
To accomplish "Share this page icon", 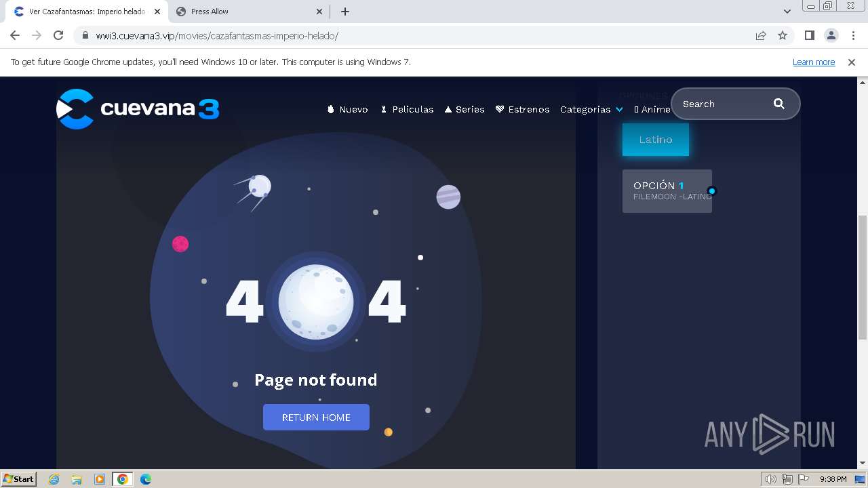I will [x=761, y=36].
